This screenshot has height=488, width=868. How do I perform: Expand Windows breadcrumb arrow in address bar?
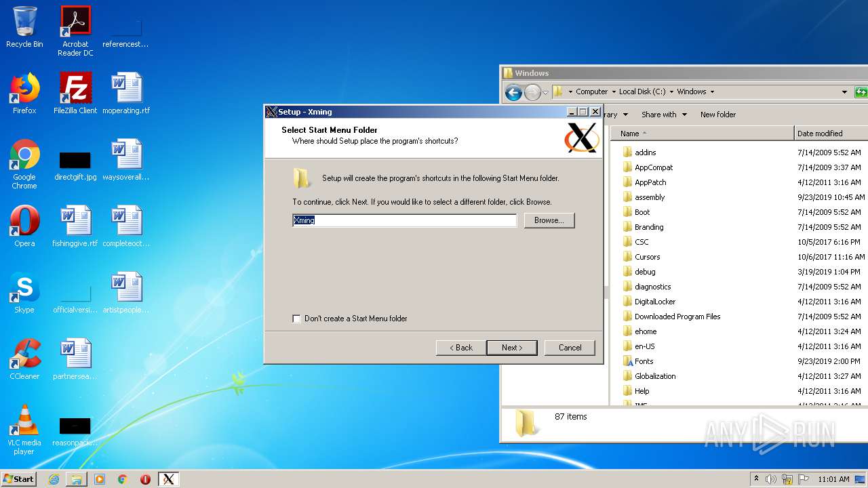[712, 91]
